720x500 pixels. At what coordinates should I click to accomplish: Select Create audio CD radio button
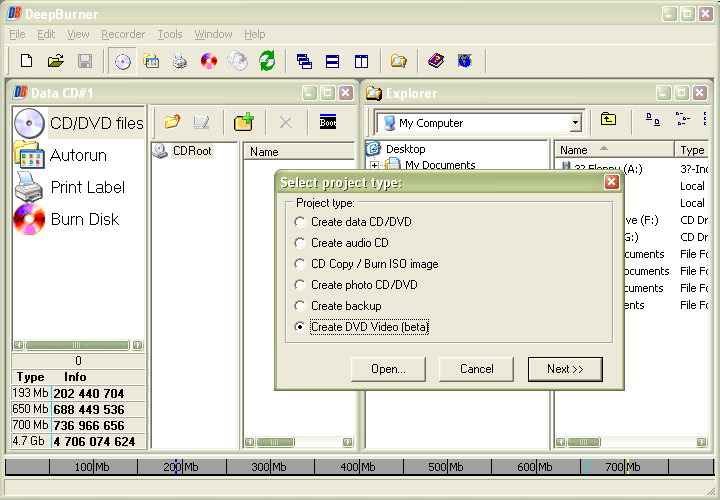(299, 243)
